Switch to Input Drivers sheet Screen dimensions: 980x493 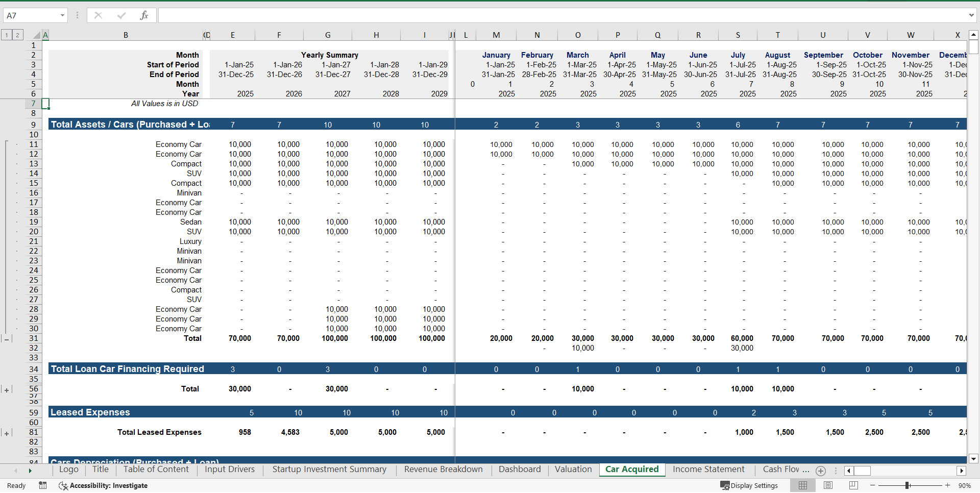pos(230,469)
